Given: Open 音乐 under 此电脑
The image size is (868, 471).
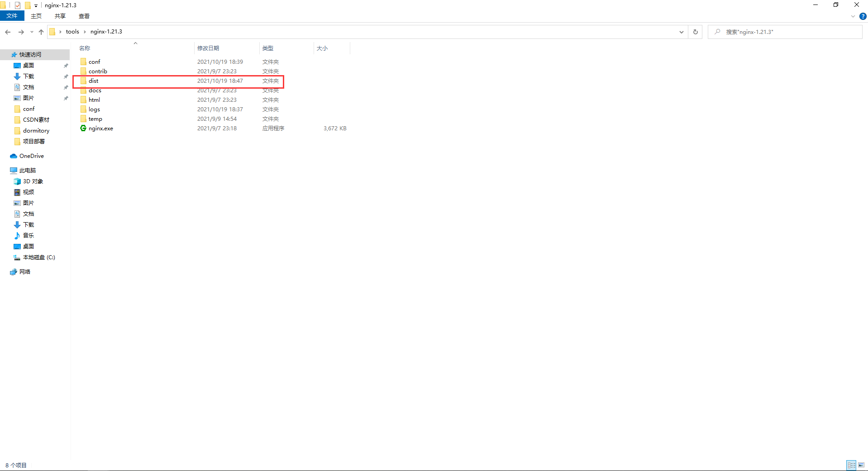Looking at the screenshot, I should coord(28,235).
